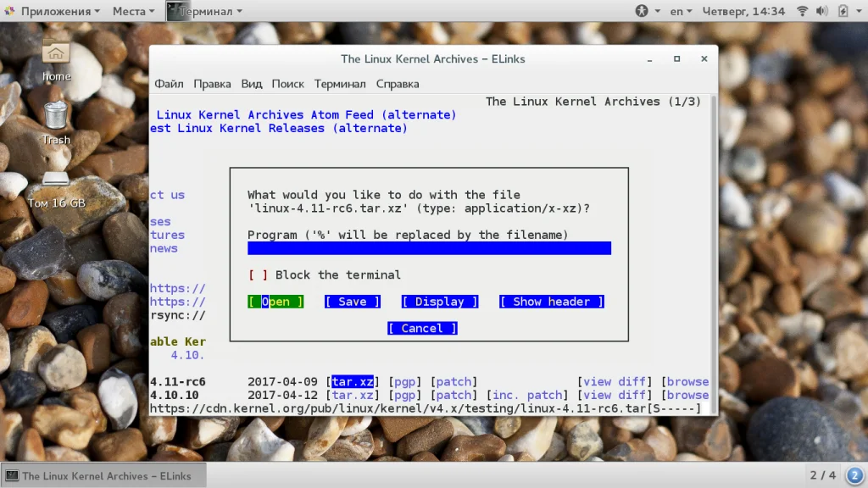This screenshot has height=488, width=868.
Task: Click the workspace indicator circle icon
Action: coord(854,475)
